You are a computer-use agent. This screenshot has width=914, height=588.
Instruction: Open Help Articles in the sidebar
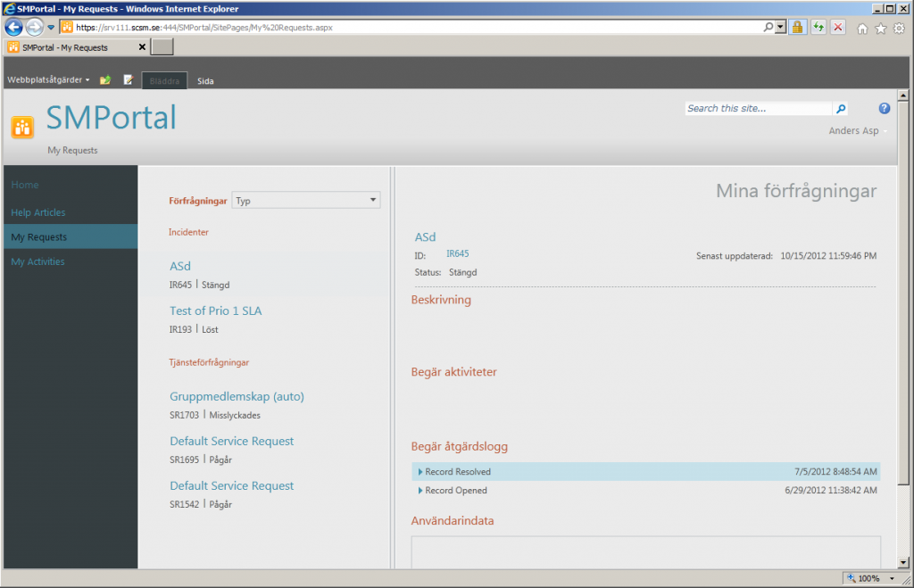[x=37, y=212]
